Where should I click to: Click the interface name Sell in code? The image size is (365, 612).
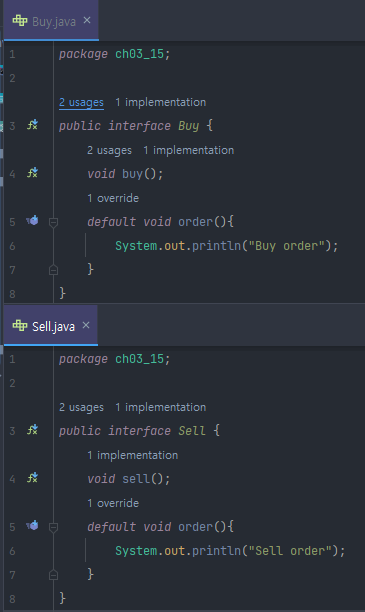click(192, 431)
